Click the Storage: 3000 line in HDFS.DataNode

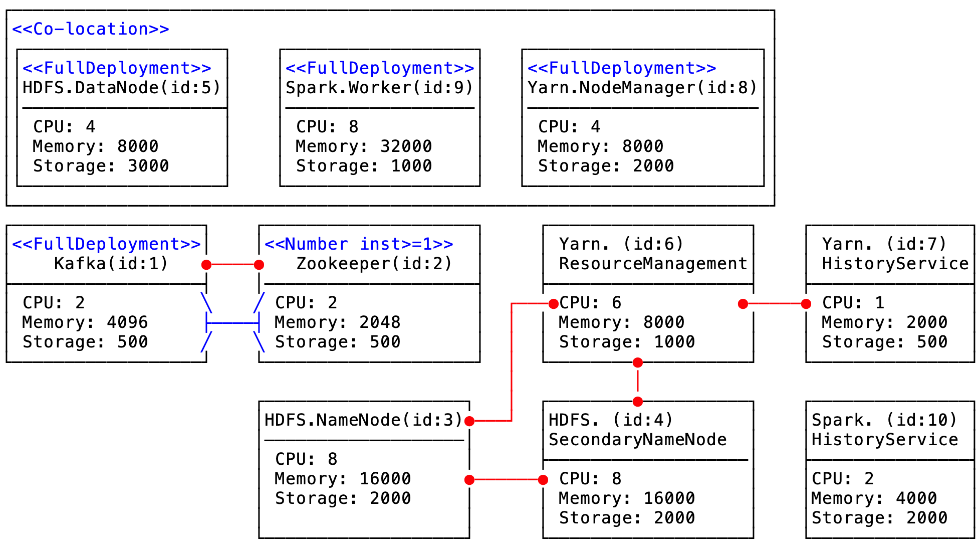click(101, 166)
